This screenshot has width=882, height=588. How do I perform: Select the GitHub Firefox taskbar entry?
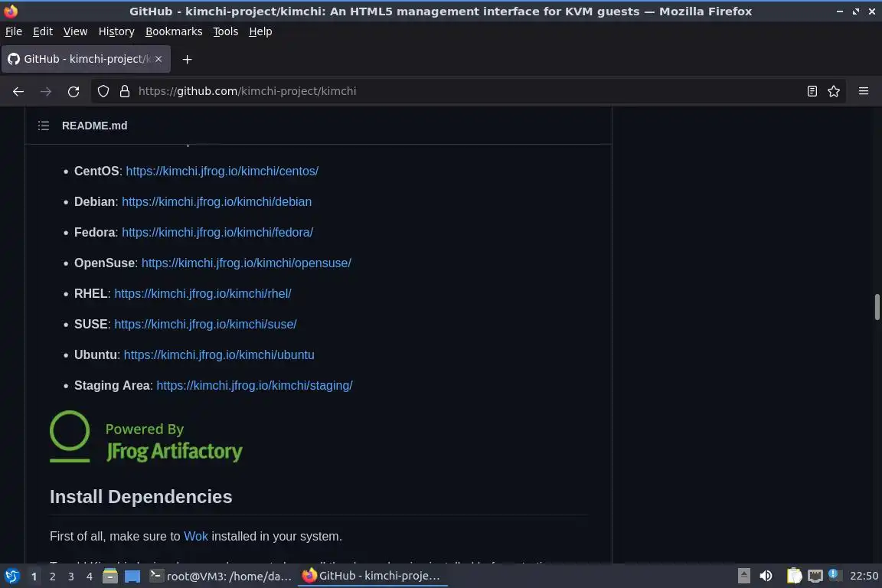(372, 576)
